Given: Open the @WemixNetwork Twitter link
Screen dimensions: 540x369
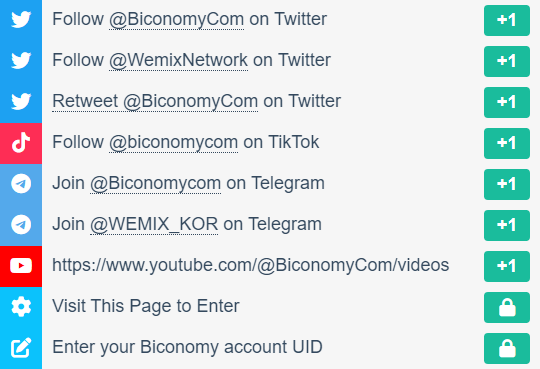Looking at the screenshot, I should tap(178, 60).
